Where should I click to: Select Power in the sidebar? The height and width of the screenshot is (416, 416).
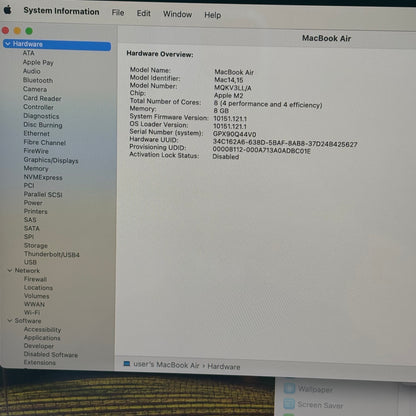(33, 202)
